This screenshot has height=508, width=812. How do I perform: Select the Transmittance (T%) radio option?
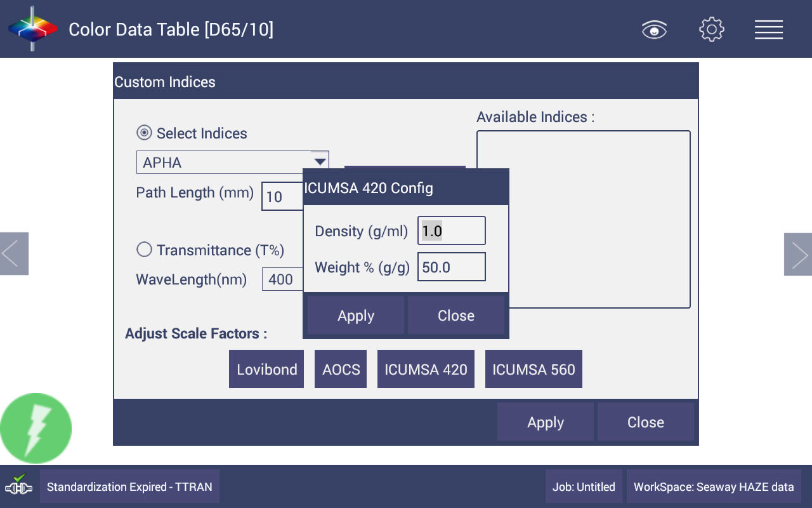pyautogui.click(x=145, y=250)
